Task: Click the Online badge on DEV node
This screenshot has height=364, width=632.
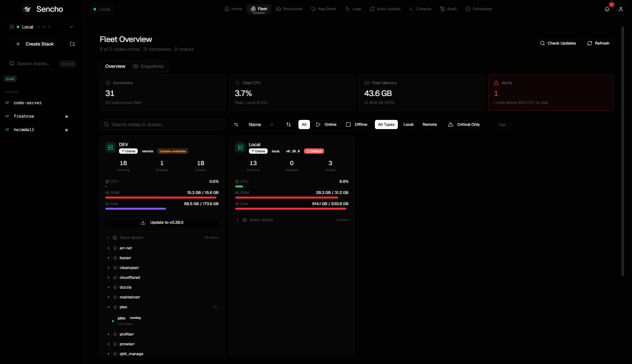Action: click(x=128, y=151)
